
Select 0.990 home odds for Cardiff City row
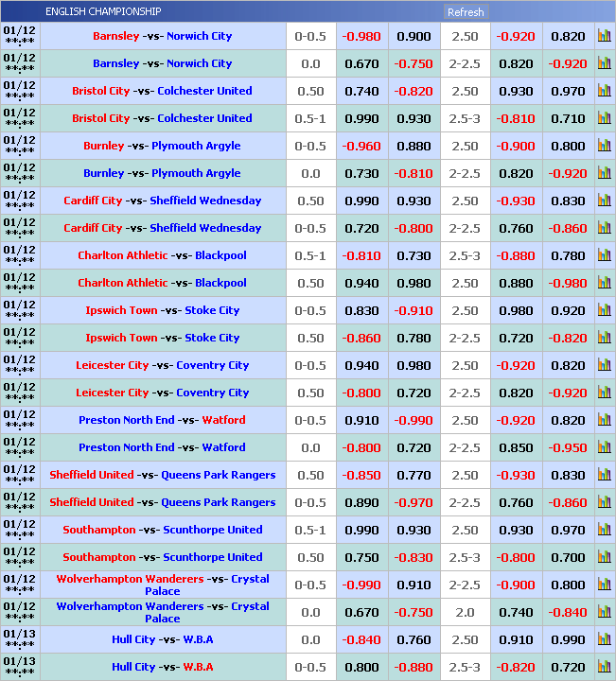tap(361, 201)
